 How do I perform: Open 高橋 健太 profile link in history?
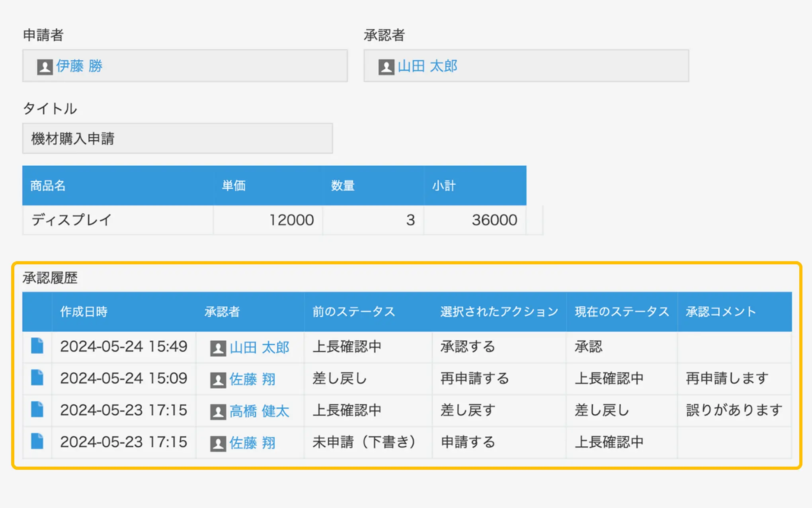click(259, 411)
